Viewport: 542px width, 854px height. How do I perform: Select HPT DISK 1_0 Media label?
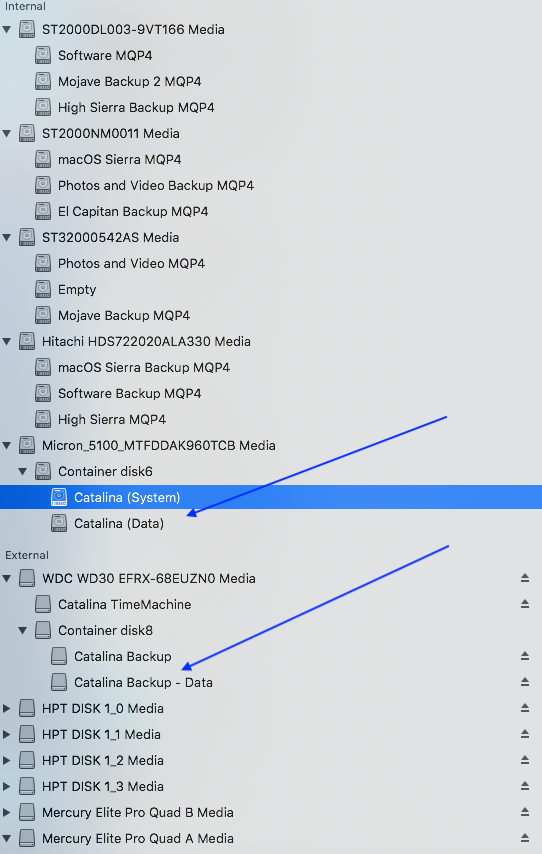point(102,709)
